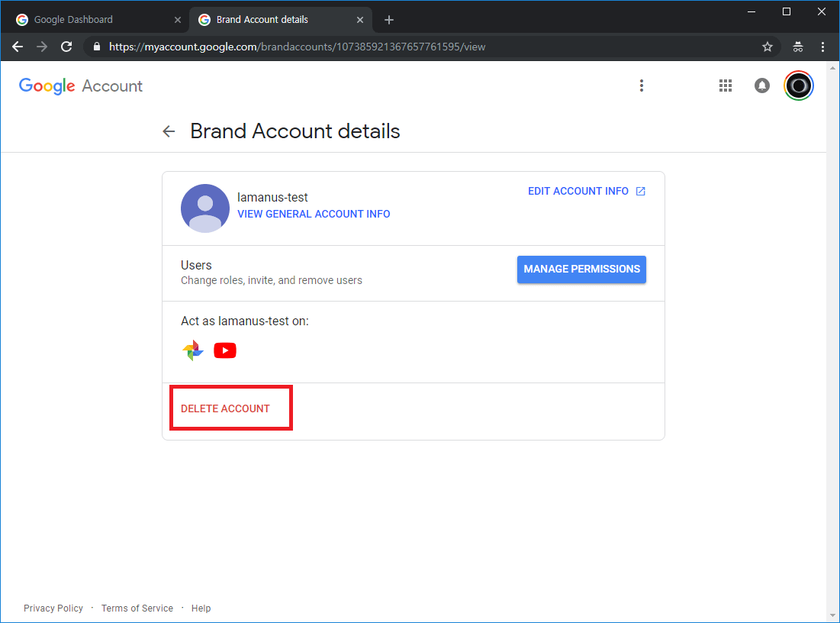The height and width of the screenshot is (623, 840).
Task: Click the address bar URL
Action: click(x=298, y=47)
